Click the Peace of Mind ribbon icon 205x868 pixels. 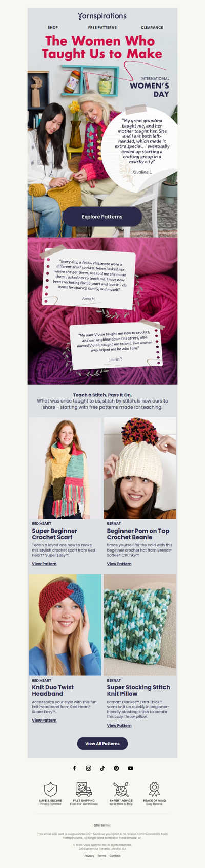click(154, 789)
